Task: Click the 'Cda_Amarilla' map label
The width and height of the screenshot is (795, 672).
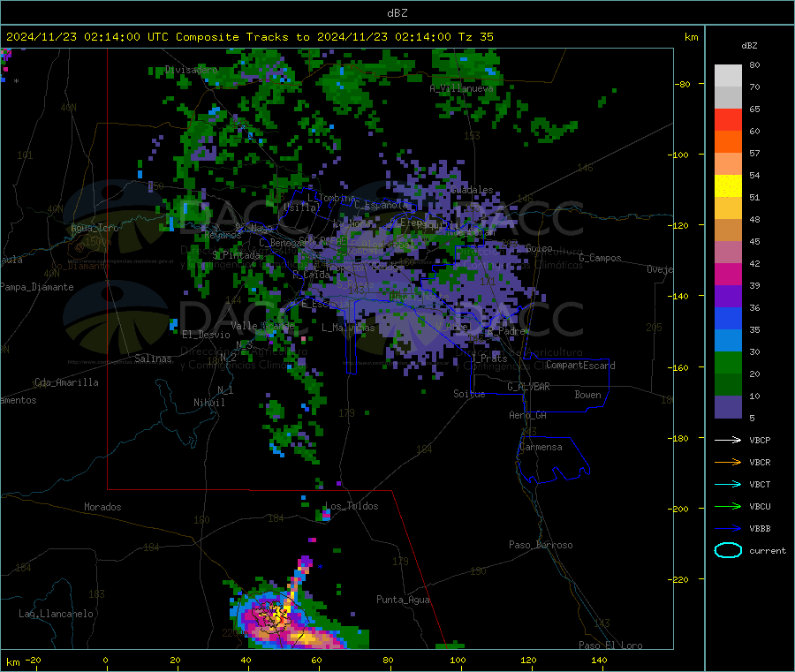Action: point(66,382)
